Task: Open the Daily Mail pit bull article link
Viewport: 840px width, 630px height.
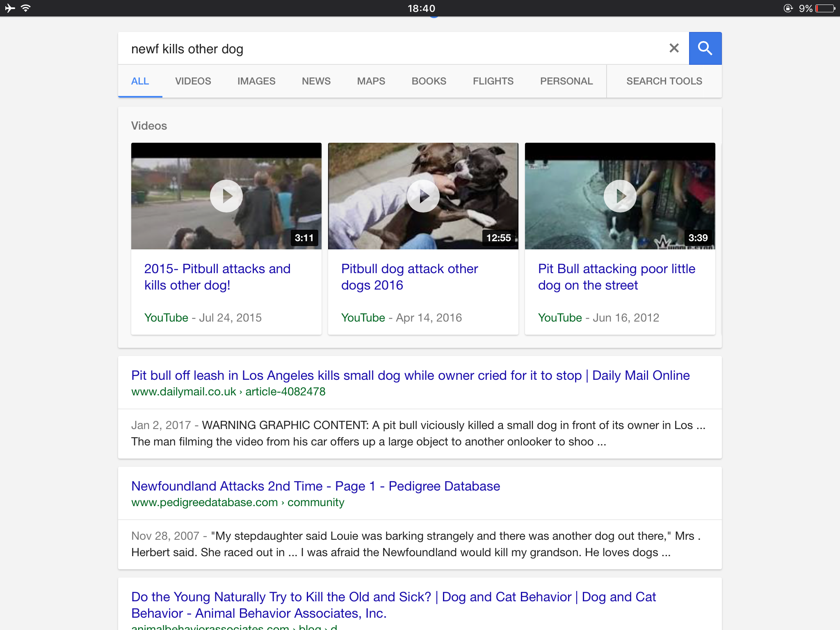Action: [410, 375]
